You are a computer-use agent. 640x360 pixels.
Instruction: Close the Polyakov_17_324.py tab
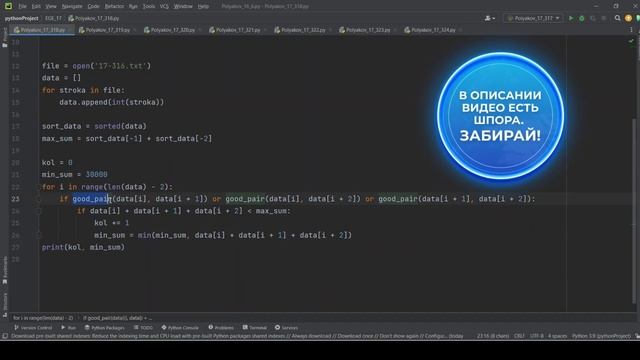[460, 30]
